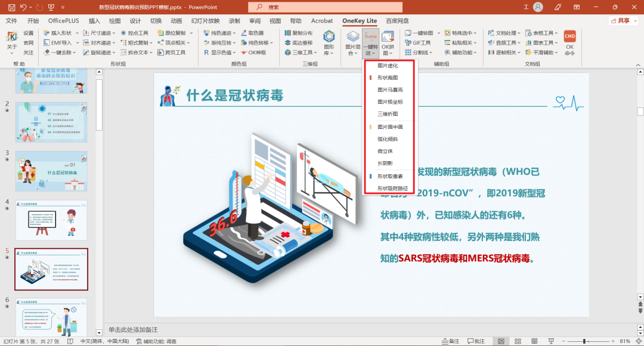Viewport: 644px width, 346px height.
Task: Click the 共享 share button
Action: (623, 20)
